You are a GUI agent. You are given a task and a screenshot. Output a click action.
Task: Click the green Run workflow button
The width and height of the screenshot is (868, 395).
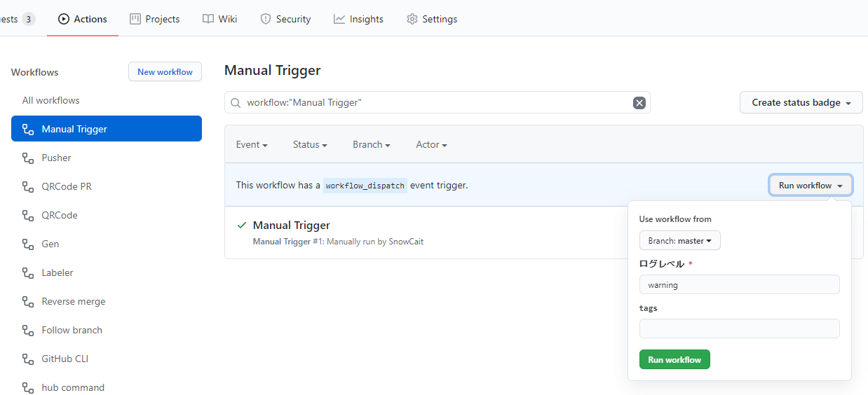tap(674, 359)
